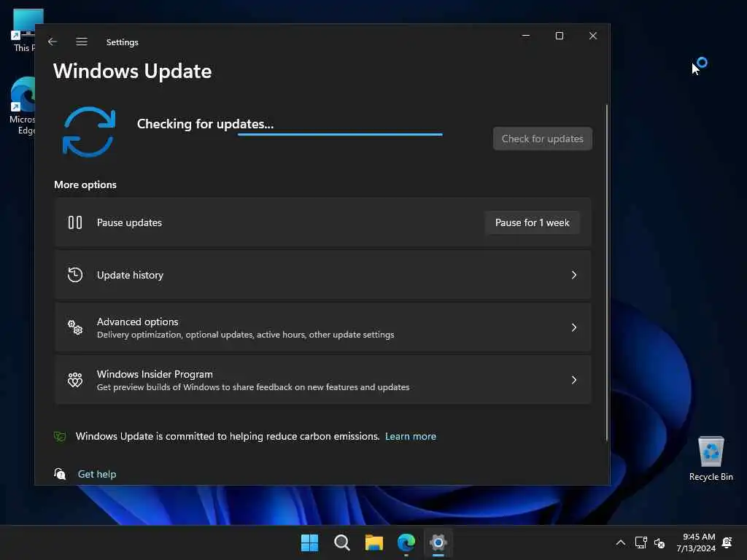Select the Recycle Bin desktop icon

pos(711,459)
